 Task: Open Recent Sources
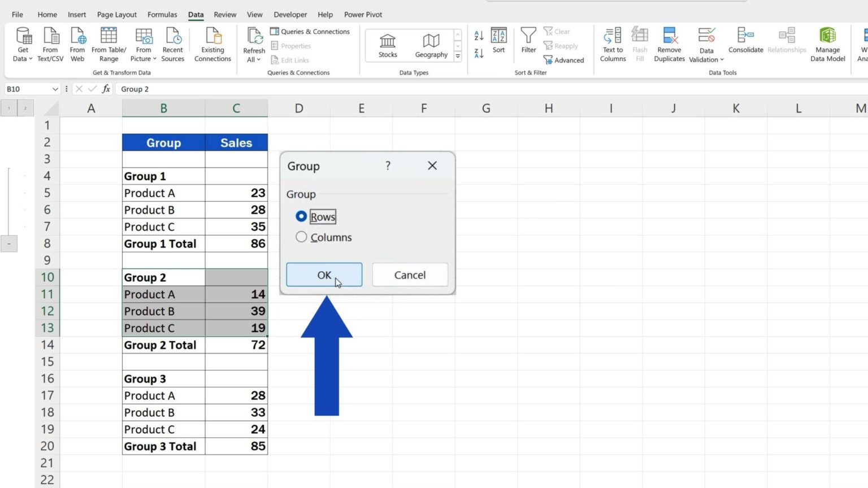173,44
